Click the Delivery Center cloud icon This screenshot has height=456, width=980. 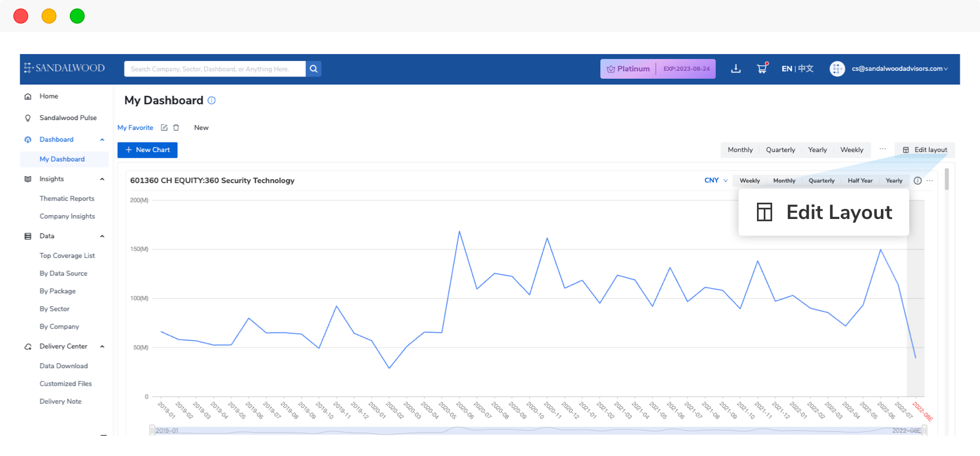pyautogui.click(x=28, y=347)
